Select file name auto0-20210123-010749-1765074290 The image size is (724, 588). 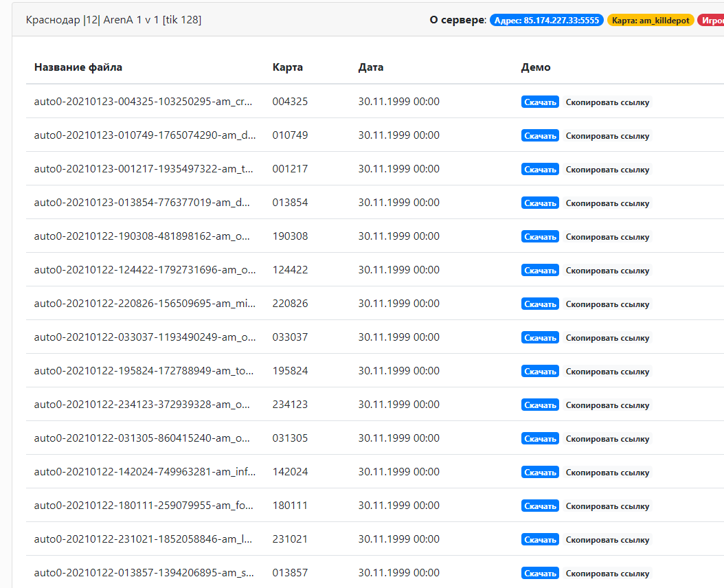point(144,135)
